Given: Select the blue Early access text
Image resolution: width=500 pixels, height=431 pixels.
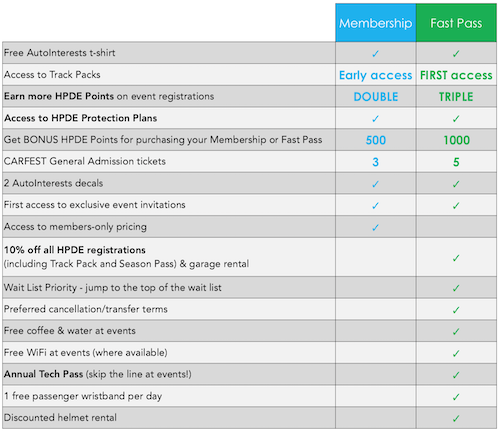Looking at the screenshot, I should click(x=376, y=75).
